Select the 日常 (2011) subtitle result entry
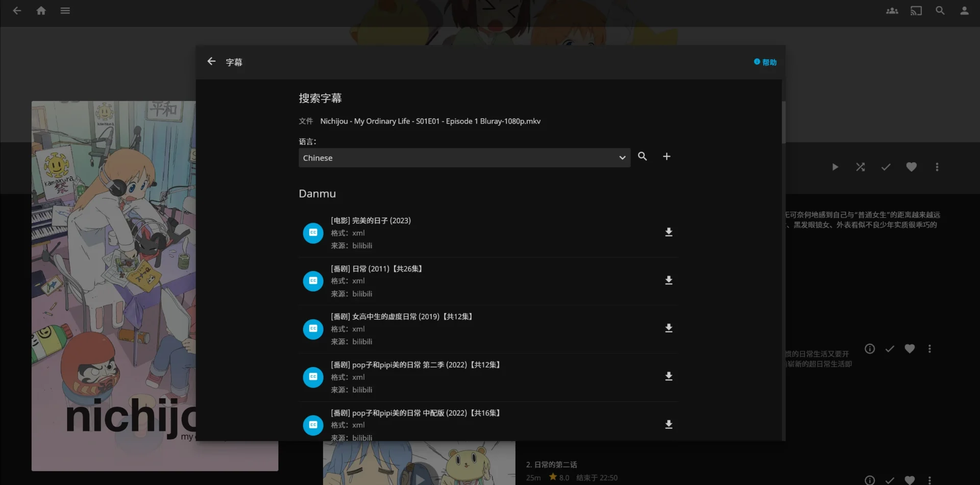The image size is (980, 485). point(459,281)
